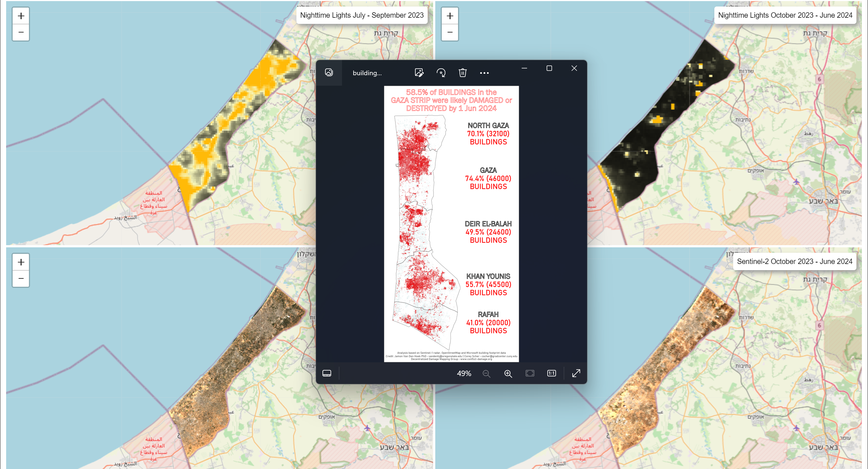Zoom out on the October 2023-June 2024 nighttime lights map
The image size is (868, 469).
[x=450, y=32]
